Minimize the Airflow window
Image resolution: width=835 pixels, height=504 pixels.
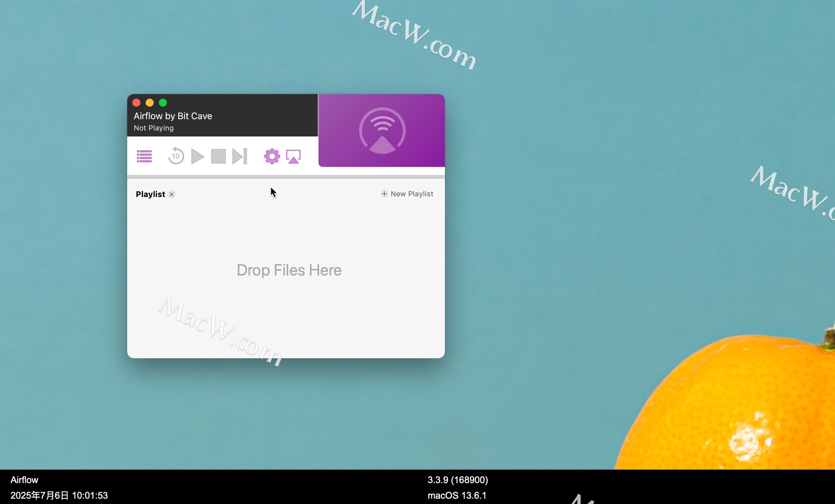point(150,103)
